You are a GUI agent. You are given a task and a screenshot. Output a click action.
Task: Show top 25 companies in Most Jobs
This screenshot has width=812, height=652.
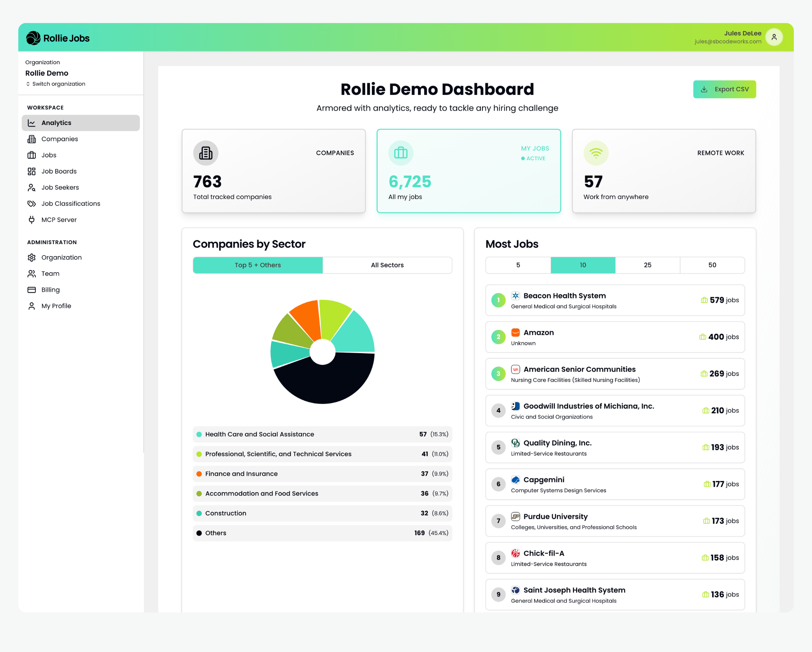(648, 266)
